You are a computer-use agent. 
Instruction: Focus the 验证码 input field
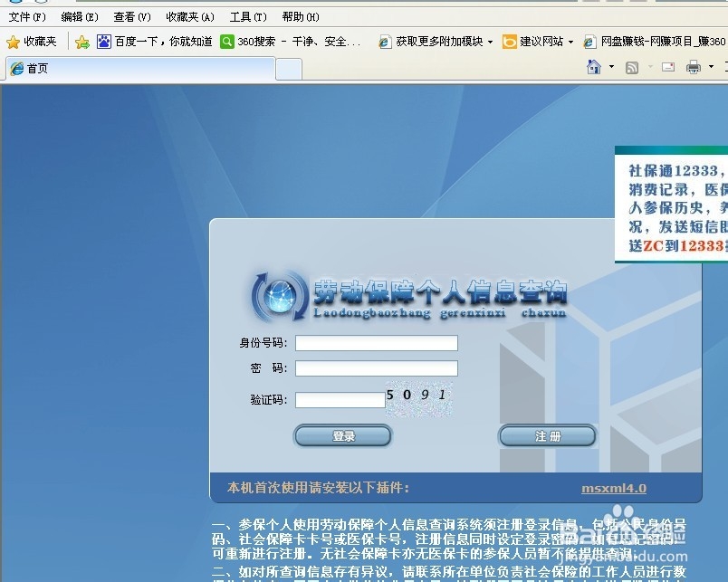pyautogui.click(x=340, y=400)
